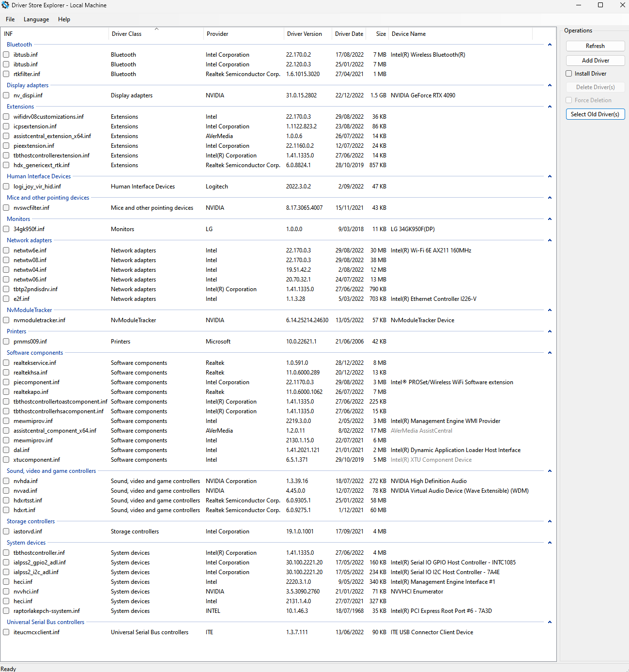Open the Language menu

tap(36, 19)
